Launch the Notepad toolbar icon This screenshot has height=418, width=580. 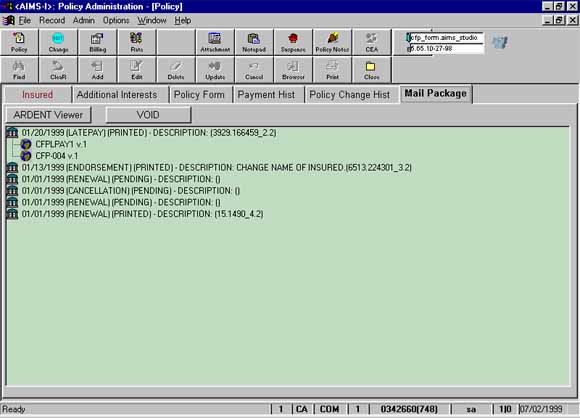[x=254, y=42]
